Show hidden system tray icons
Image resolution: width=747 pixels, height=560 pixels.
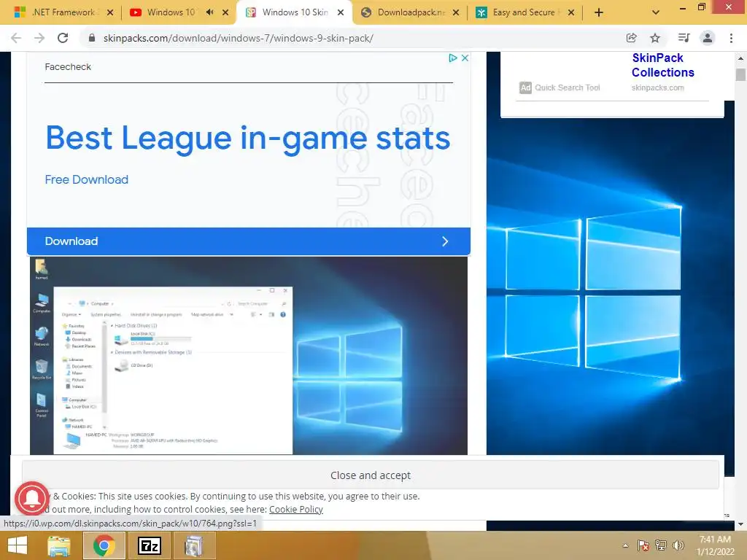625,545
